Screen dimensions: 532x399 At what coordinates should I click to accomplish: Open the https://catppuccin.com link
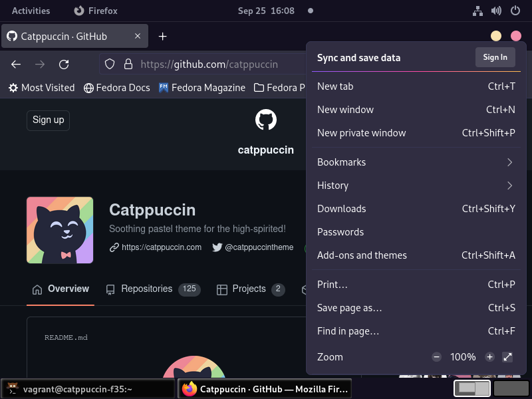click(x=161, y=247)
